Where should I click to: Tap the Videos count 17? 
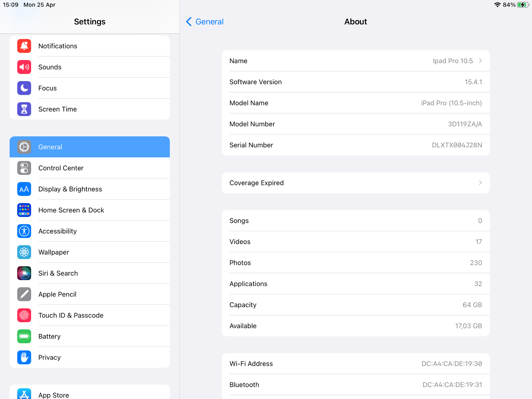479,242
